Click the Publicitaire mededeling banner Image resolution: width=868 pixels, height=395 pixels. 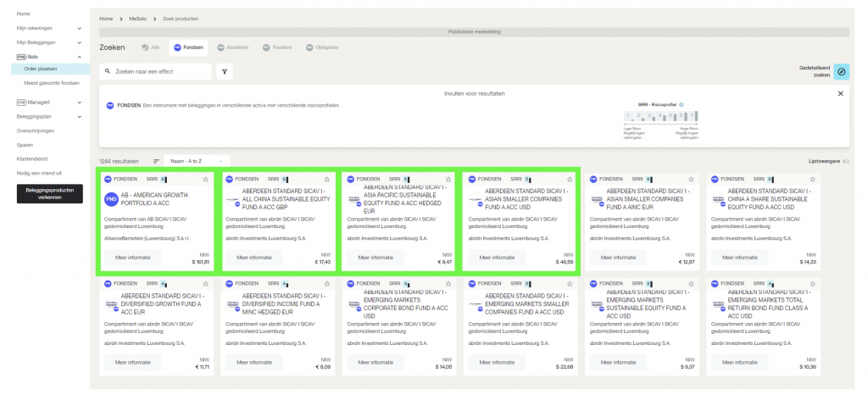pos(475,32)
